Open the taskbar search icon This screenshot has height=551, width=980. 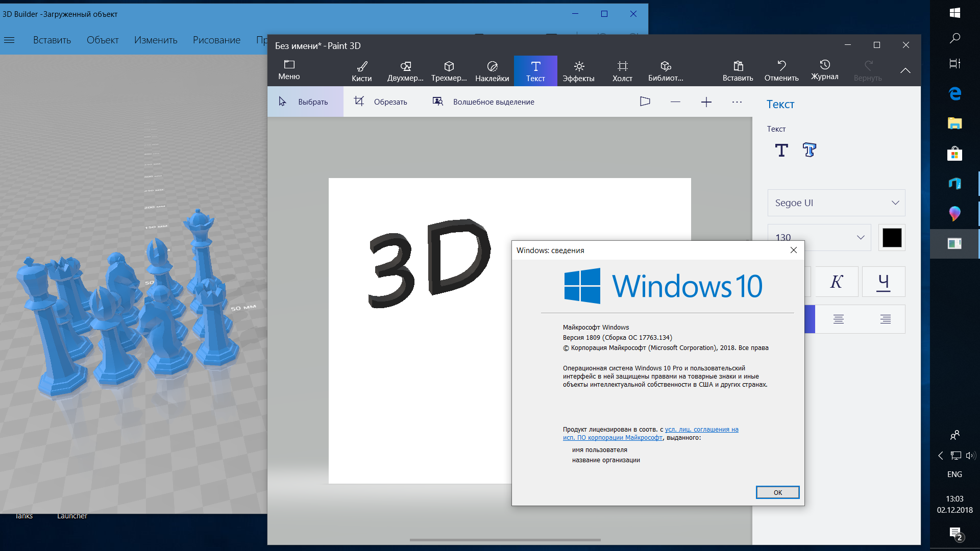(954, 38)
